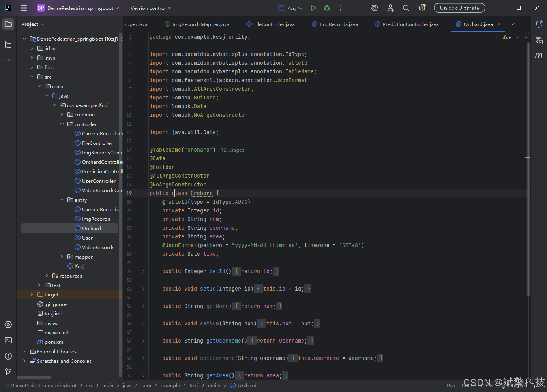Open Search Everywhere magnifier
Screen dimensions: 547x392
pos(406,8)
